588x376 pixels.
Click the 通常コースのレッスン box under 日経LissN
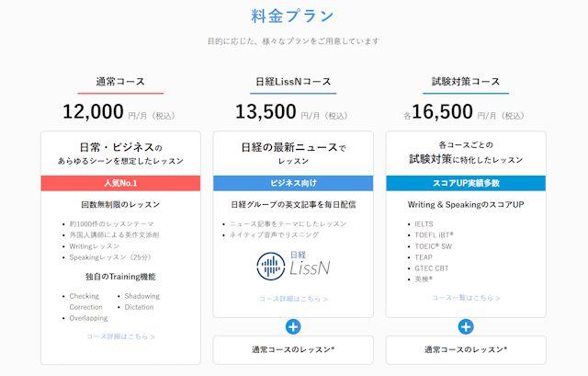point(293,350)
